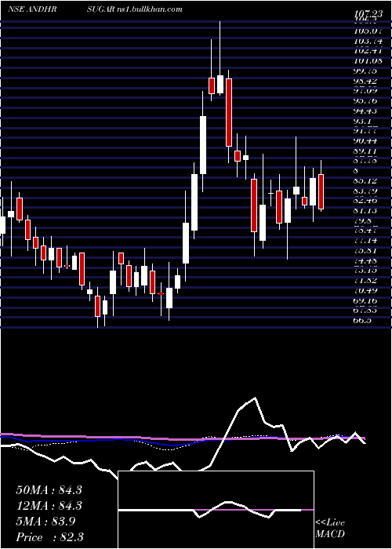Click the 'ns1.bullkhan.com' site label
This screenshot has width=392, height=549.
pos(151,9)
